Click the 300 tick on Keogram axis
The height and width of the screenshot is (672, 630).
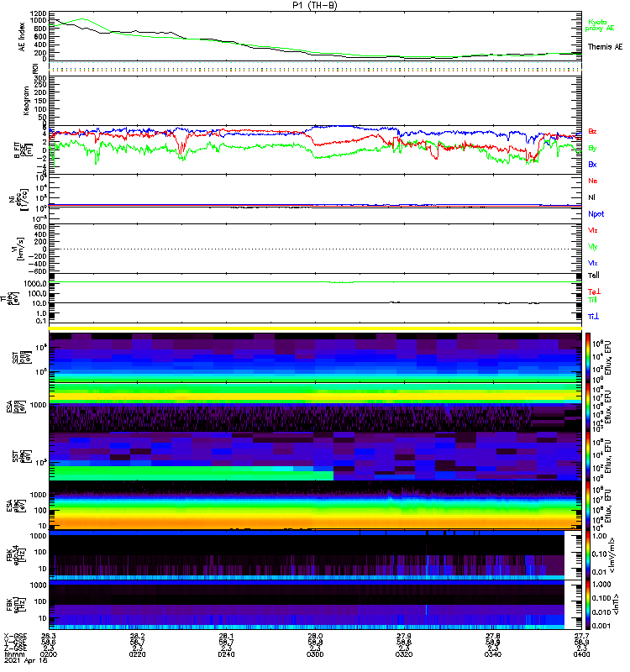(x=40, y=78)
